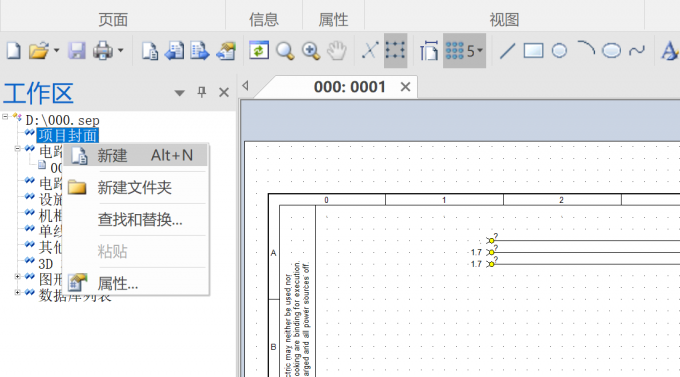The height and width of the screenshot is (377, 680).
Task: Select the 项目封面 tree item
Action: tap(68, 135)
